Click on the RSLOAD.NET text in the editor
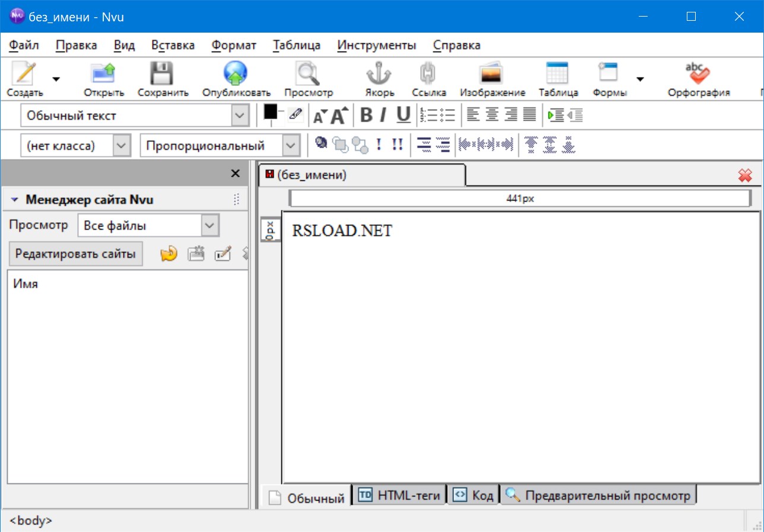Image resolution: width=764 pixels, height=532 pixels. (x=342, y=231)
